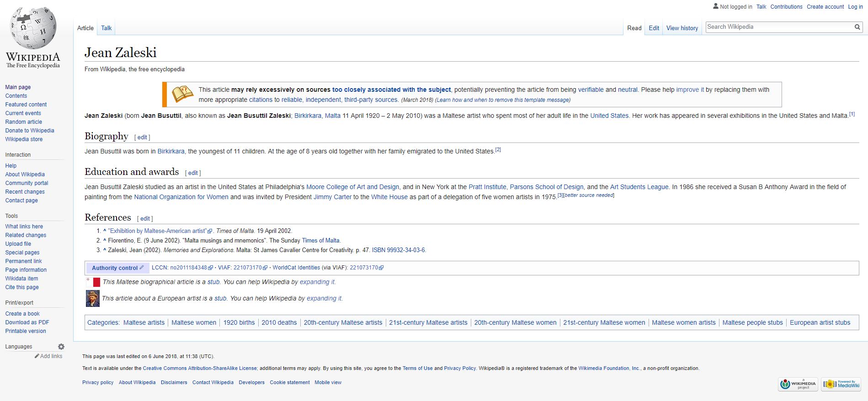
Task: Open Random article in sidebar
Action: coord(23,122)
